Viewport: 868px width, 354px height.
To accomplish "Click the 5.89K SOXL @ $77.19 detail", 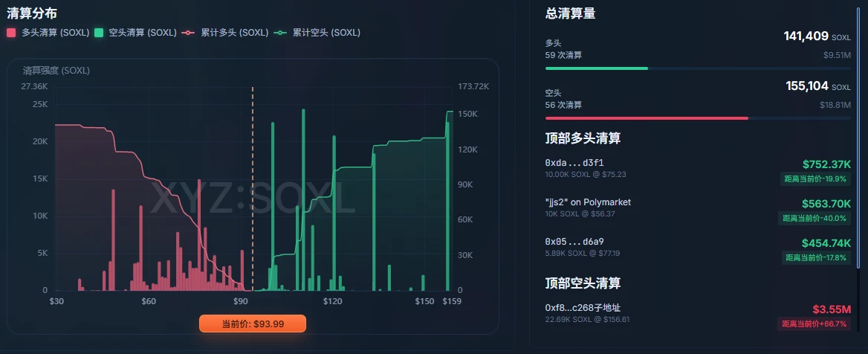I will 583,253.
